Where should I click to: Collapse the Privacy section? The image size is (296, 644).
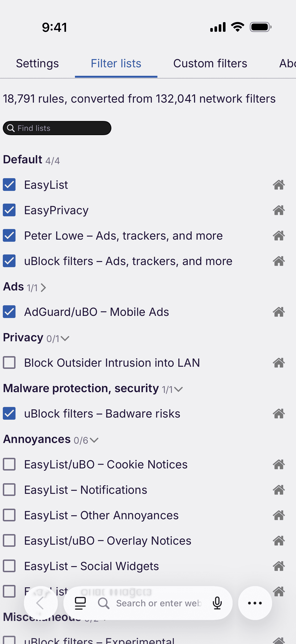click(x=65, y=338)
